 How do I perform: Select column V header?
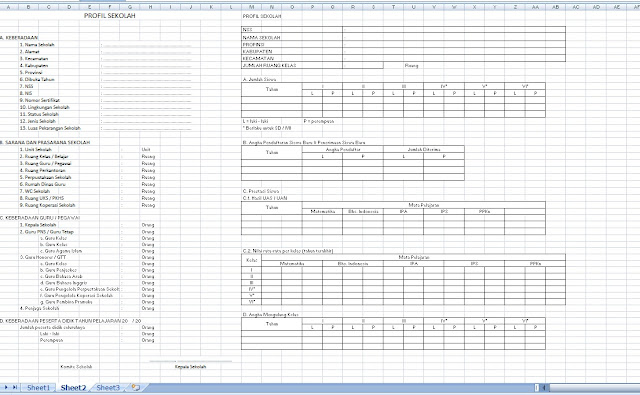(x=433, y=7)
